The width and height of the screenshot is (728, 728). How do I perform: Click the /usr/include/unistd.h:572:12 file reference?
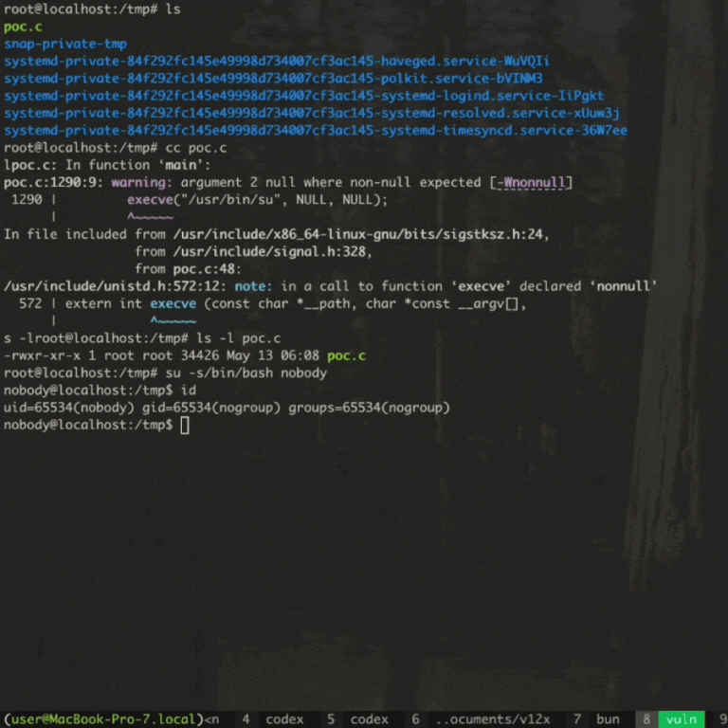115,286
